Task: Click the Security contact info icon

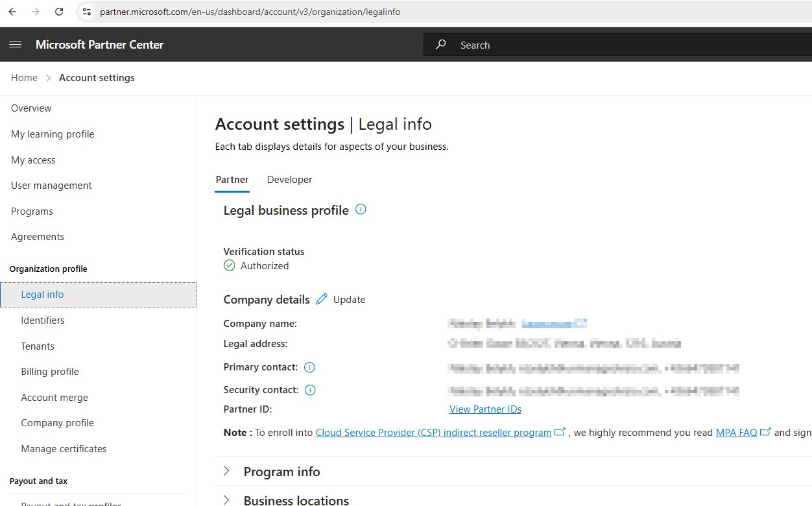Action: 310,390
